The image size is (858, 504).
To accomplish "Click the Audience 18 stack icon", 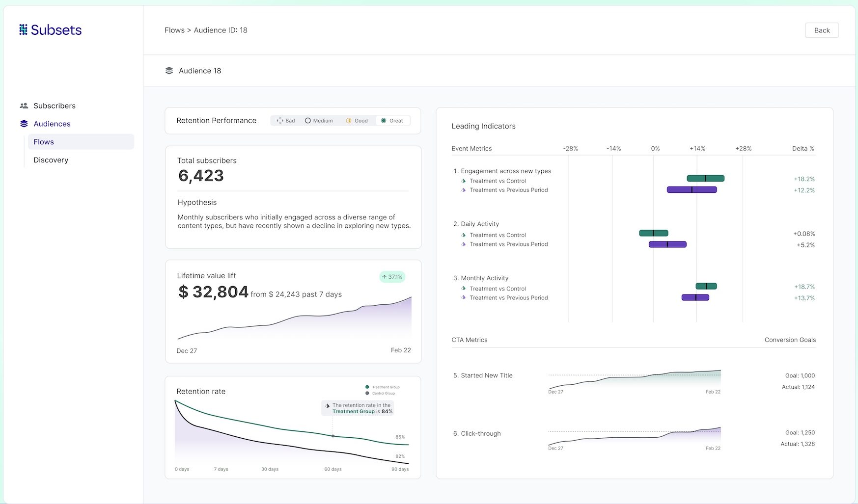I will click(169, 71).
